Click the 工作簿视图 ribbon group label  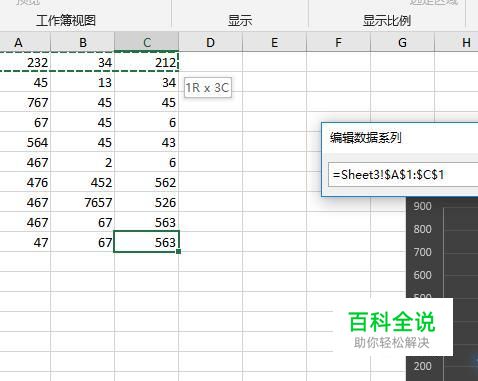click(x=66, y=21)
